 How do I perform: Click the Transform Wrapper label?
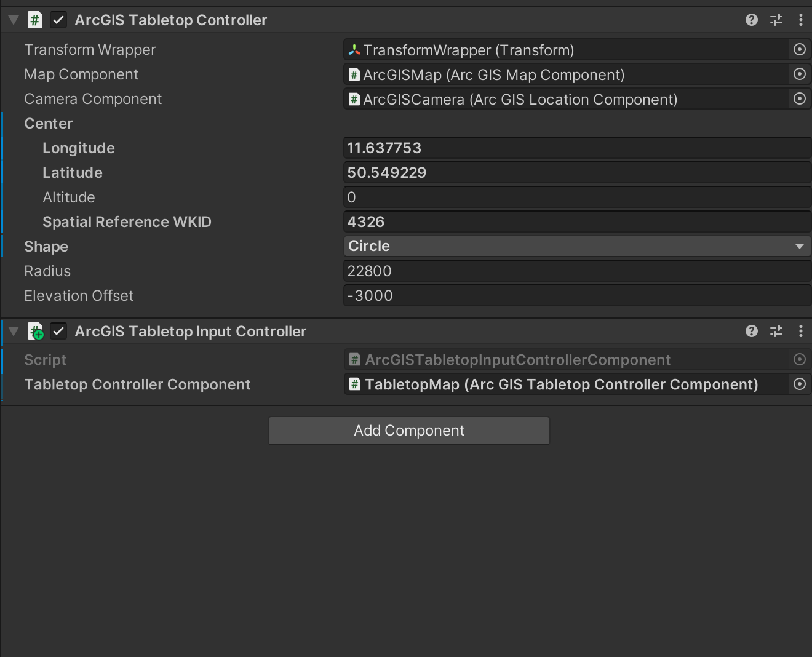pyautogui.click(x=90, y=50)
